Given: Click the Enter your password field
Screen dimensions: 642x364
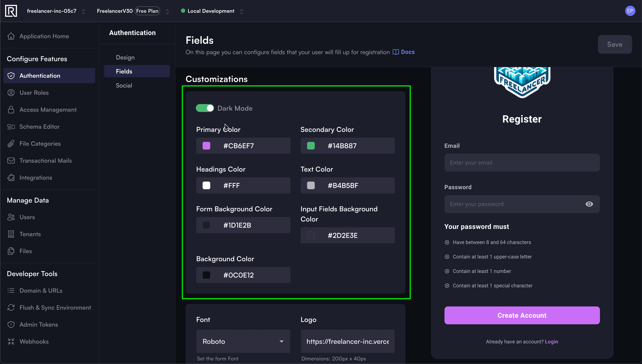Looking at the screenshot, I should point(522,204).
